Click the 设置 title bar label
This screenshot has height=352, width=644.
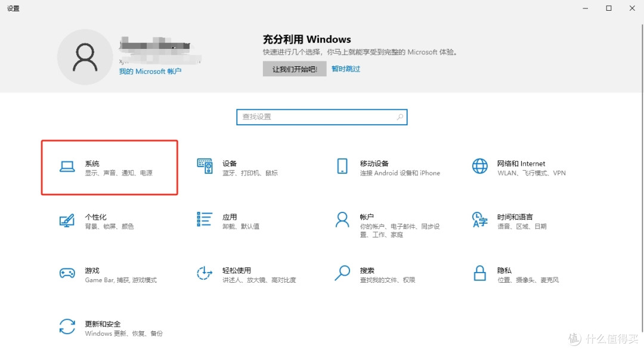click(13, 8)
